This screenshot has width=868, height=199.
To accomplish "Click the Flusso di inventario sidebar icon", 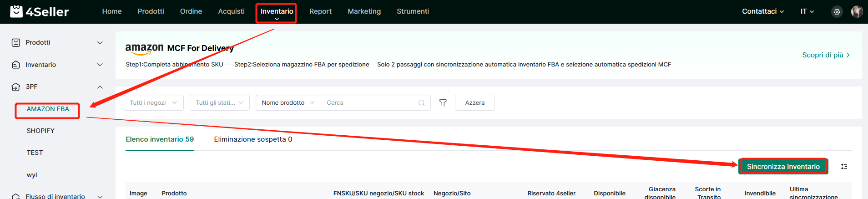I will pos(16,196).
